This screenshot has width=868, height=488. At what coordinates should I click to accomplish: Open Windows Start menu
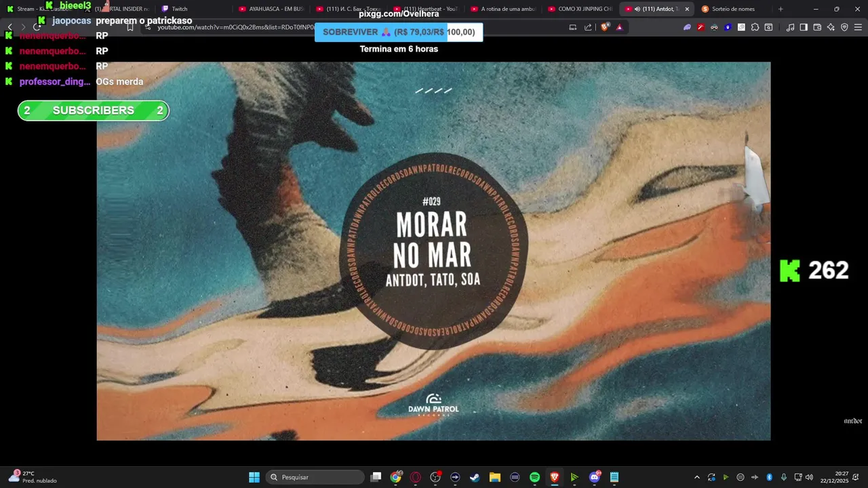pos(254,477)
